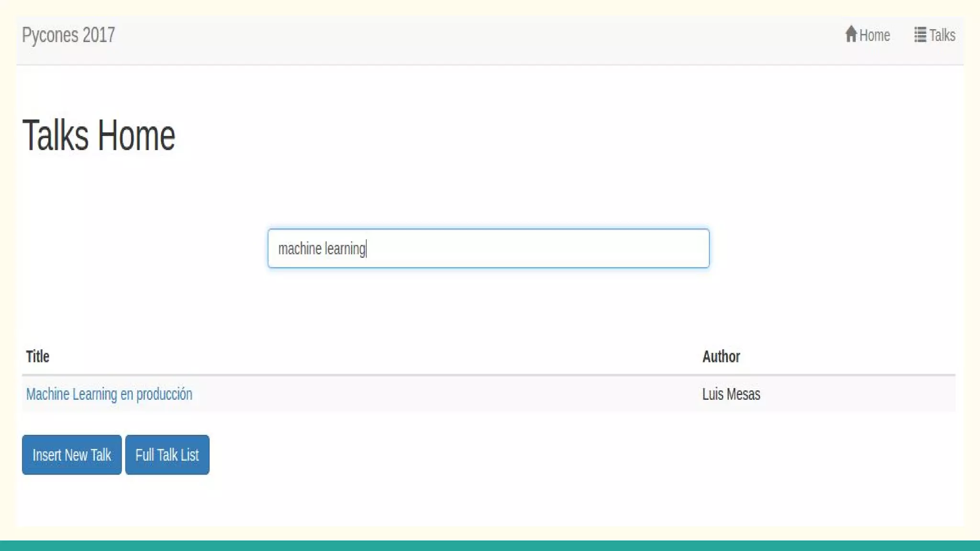This screenshot has height=551, width=980.
Task: Click the Talks Home page heading
Action: pos(99,136)
